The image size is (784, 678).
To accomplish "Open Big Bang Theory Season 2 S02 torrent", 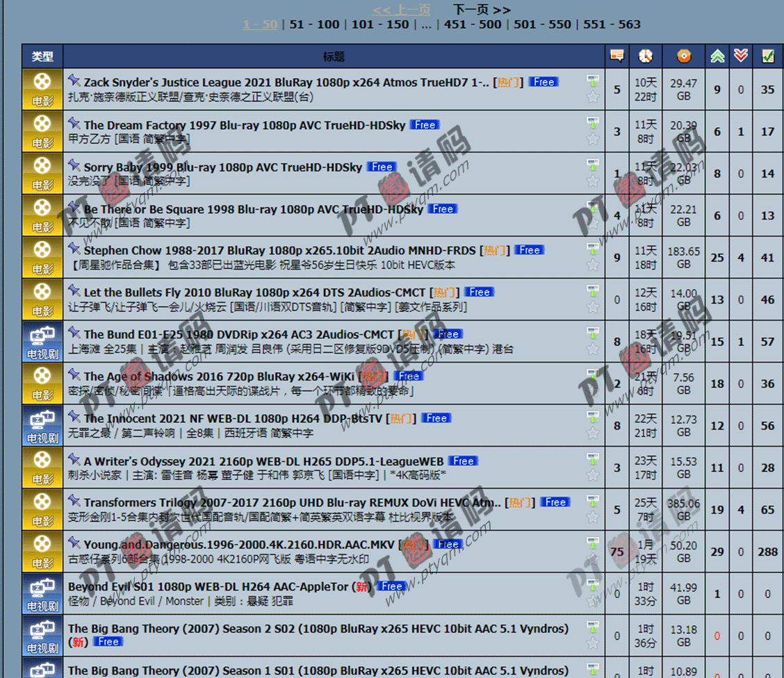I will click(x=318, y=629).
